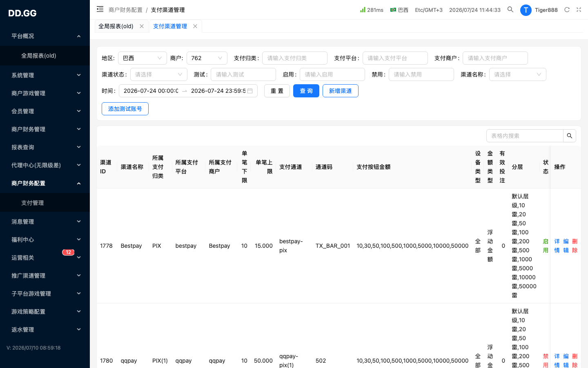Open the calendar icon in the time range field

pos(250,91)
